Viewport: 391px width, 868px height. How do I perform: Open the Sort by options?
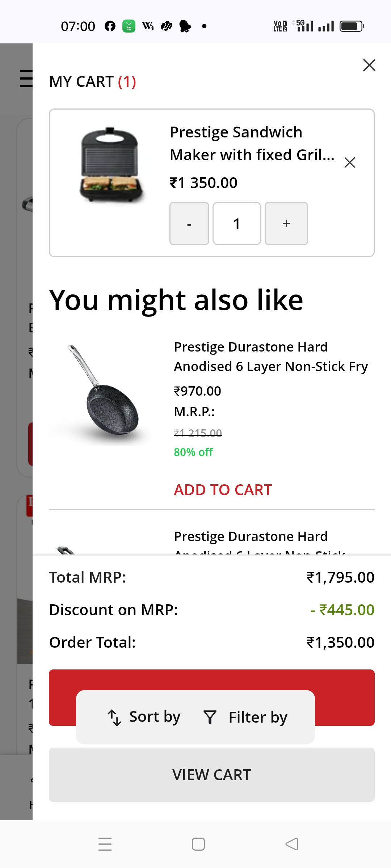(x=155, y=717)
